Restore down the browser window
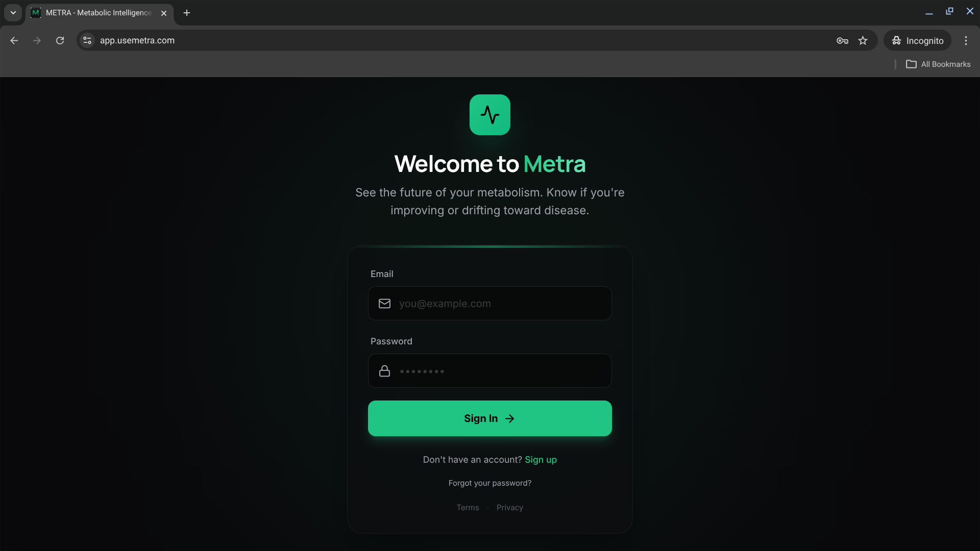This screenshot has width=980, height=551. tap(949, 11)
